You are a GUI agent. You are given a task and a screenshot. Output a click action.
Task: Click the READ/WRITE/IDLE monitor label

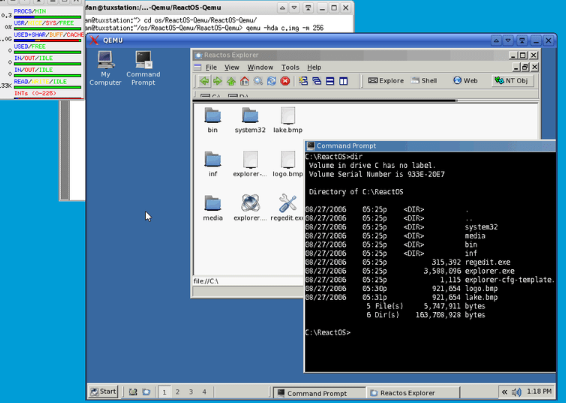click(40, 82)
